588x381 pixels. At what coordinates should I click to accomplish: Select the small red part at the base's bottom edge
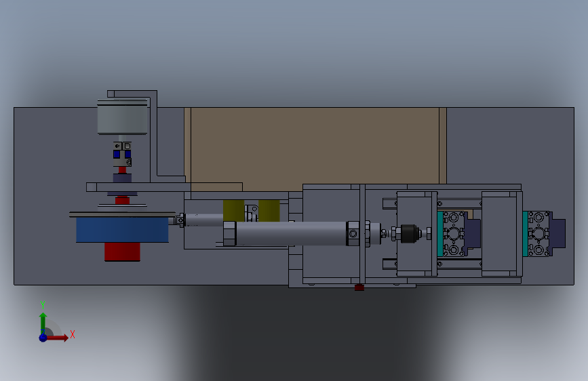(x=359, y=287)
